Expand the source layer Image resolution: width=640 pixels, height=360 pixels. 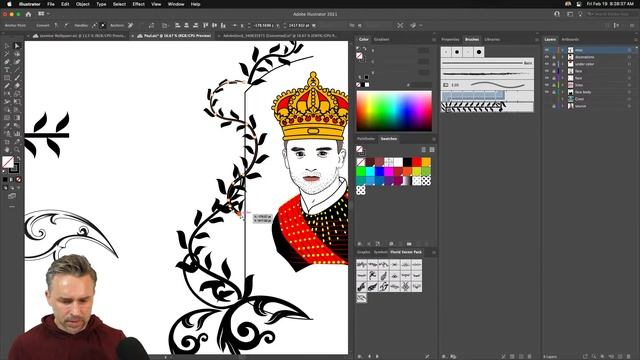click(562, 106)
